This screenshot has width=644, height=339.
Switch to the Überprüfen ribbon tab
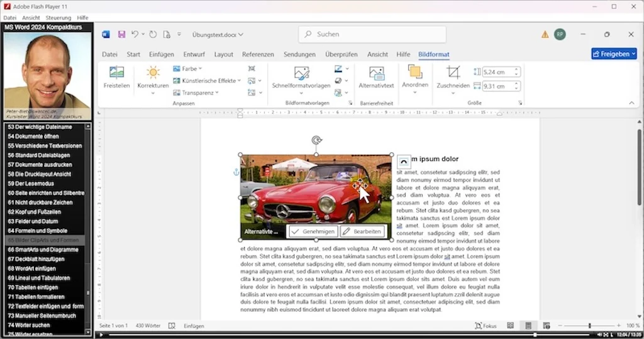(x=341, y=54)
